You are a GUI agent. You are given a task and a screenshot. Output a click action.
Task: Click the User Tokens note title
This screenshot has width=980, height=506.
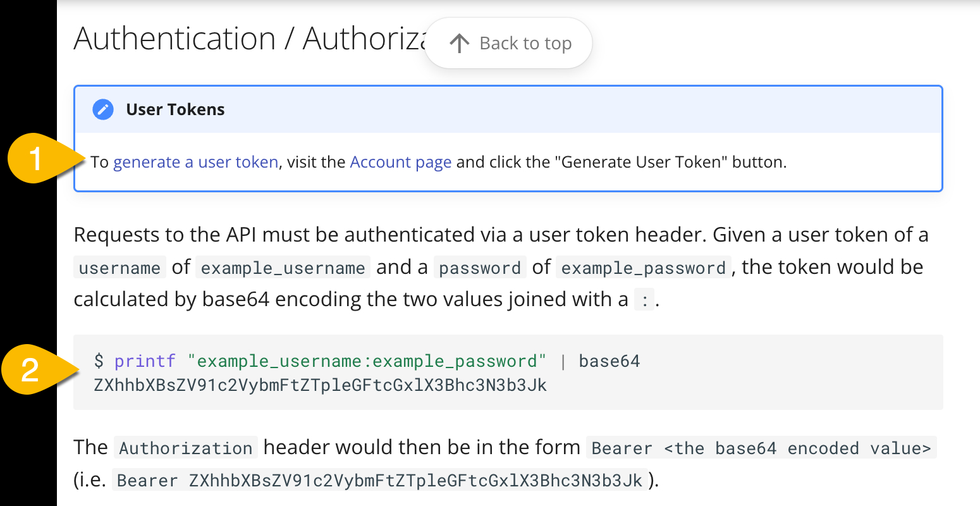(175, 109)
